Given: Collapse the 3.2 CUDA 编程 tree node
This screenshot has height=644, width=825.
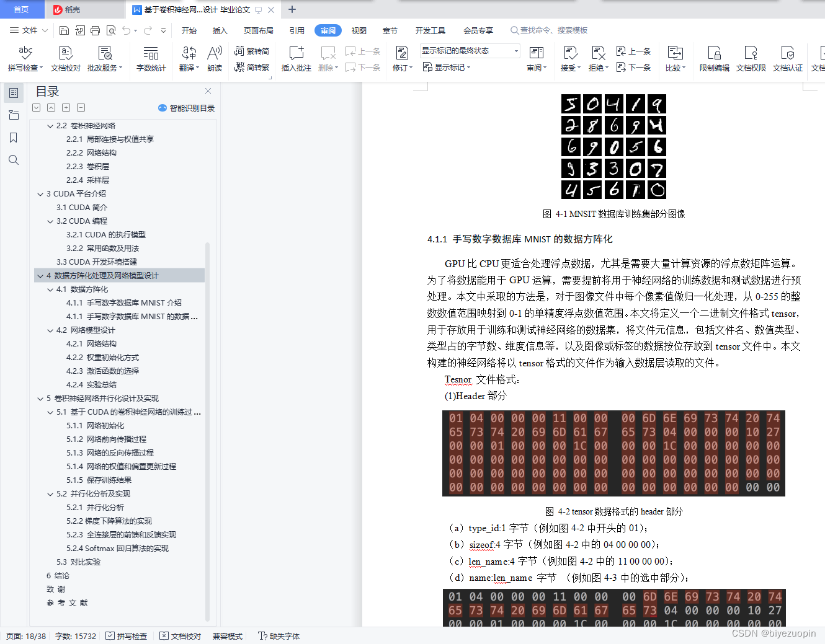Looking at the screenshot, I should pyautogui.click(x=50, y=221).
